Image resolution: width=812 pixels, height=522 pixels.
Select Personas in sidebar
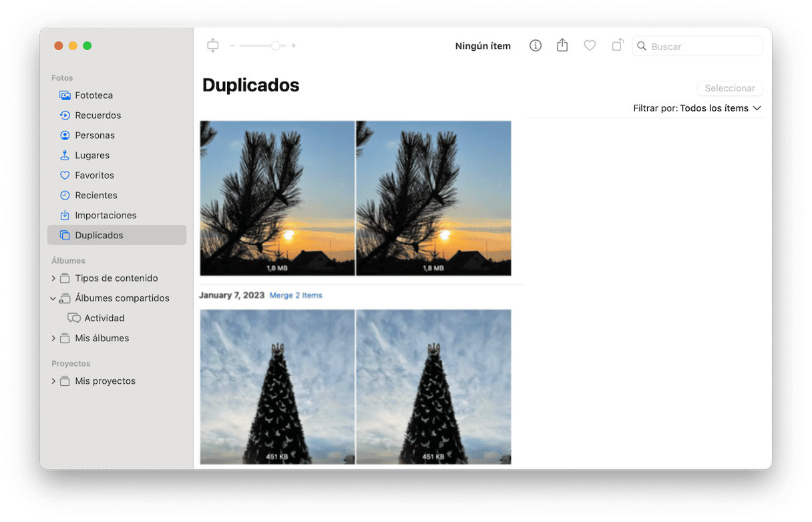(x=117, y=136)
